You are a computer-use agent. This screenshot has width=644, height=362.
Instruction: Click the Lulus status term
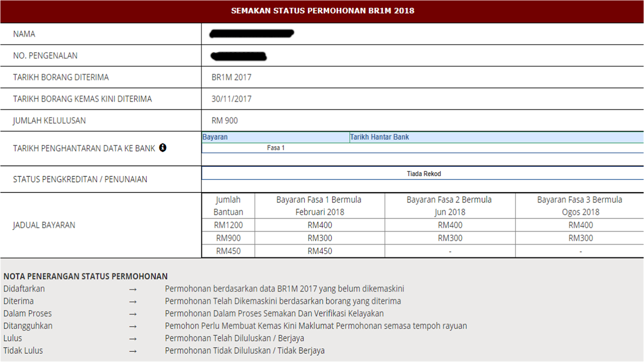tap(12, 338)
